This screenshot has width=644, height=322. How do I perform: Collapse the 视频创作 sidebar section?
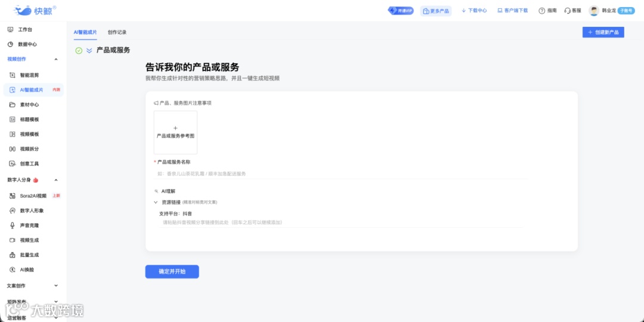[56, 60]
